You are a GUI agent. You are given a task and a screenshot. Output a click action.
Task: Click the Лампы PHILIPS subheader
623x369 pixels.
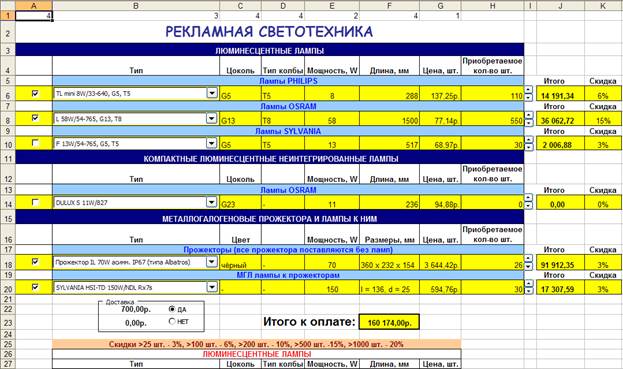[x=288, y=81]
